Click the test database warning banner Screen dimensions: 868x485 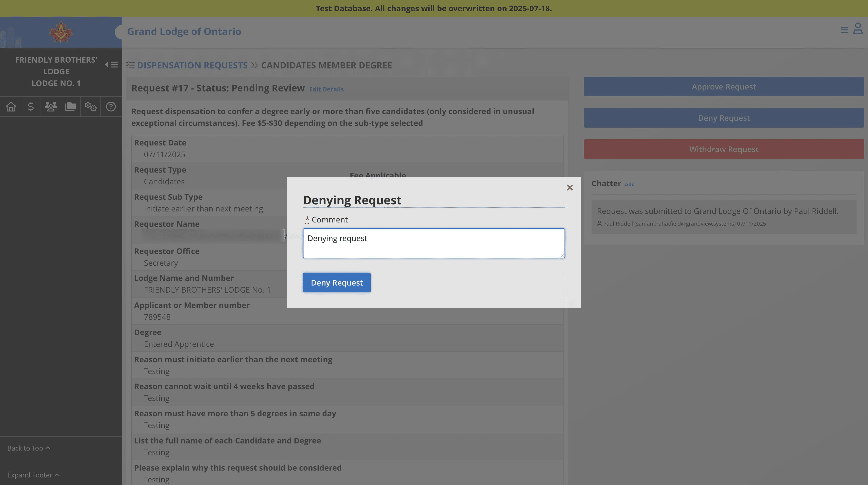(434, 8)
